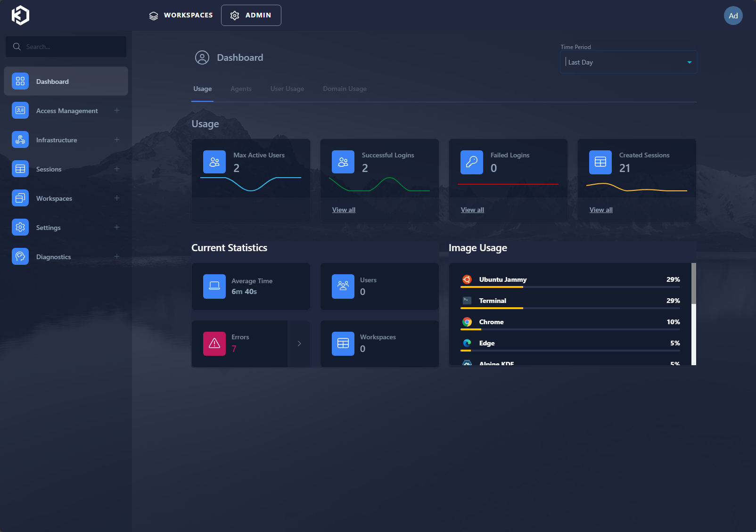756x532 pixels.
Task: Click the Chrome image icon
Action: click(467, 322)
